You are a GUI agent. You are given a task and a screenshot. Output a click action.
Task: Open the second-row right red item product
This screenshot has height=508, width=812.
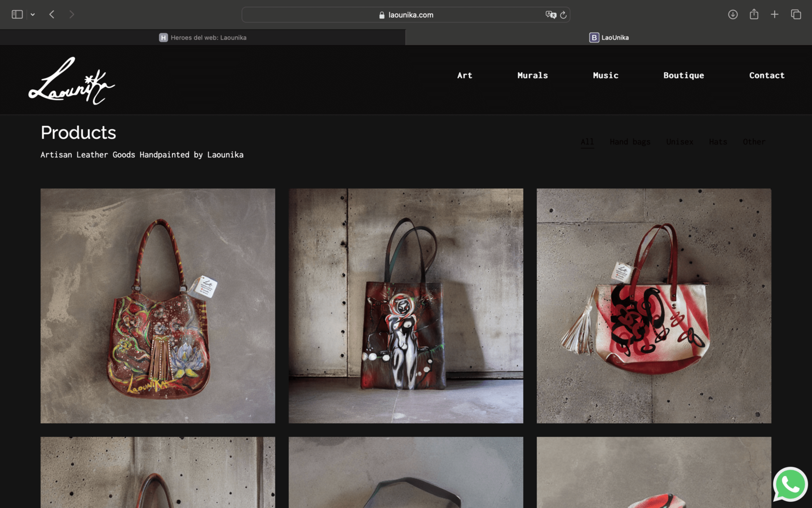[654, 472]
